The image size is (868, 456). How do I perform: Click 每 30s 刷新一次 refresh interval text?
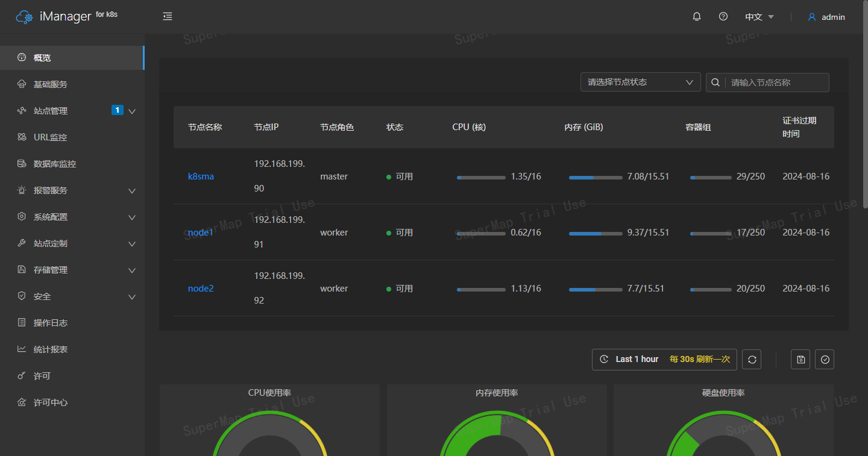coord(700,359)
